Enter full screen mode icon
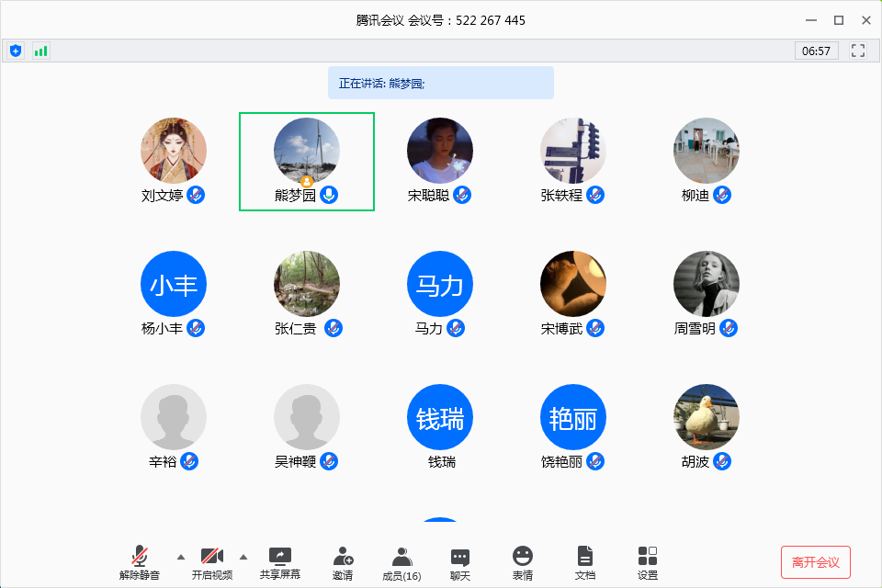The height and width of the screenshot is (588, 882). 858,51
